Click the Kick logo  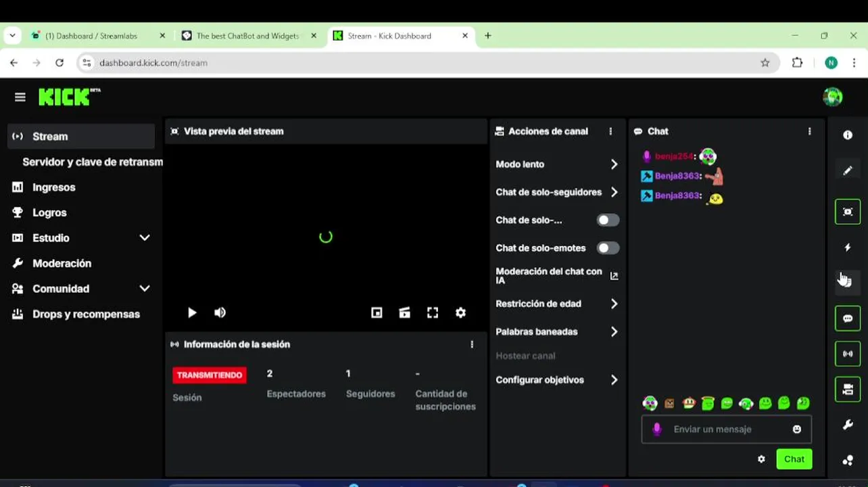69,97
